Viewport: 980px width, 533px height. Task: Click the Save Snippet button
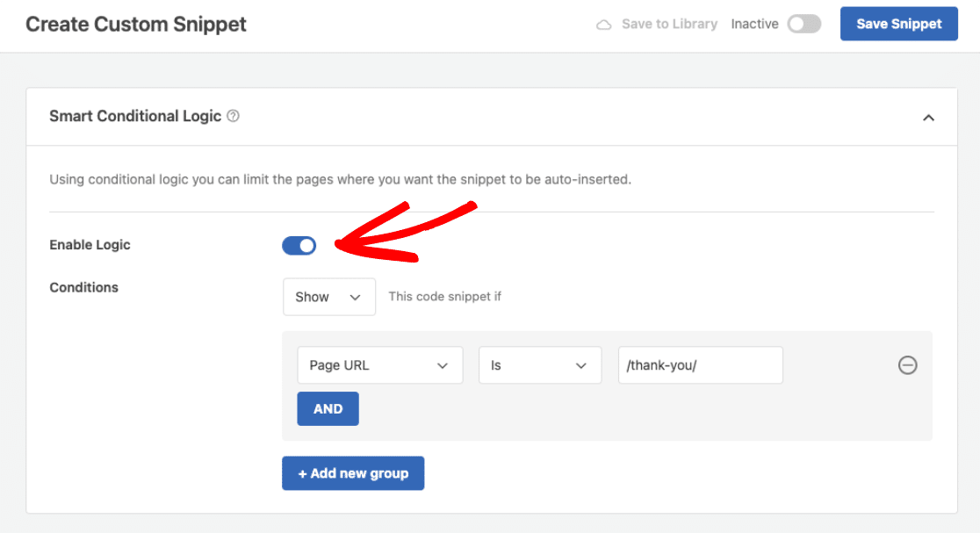coord(898,24)
